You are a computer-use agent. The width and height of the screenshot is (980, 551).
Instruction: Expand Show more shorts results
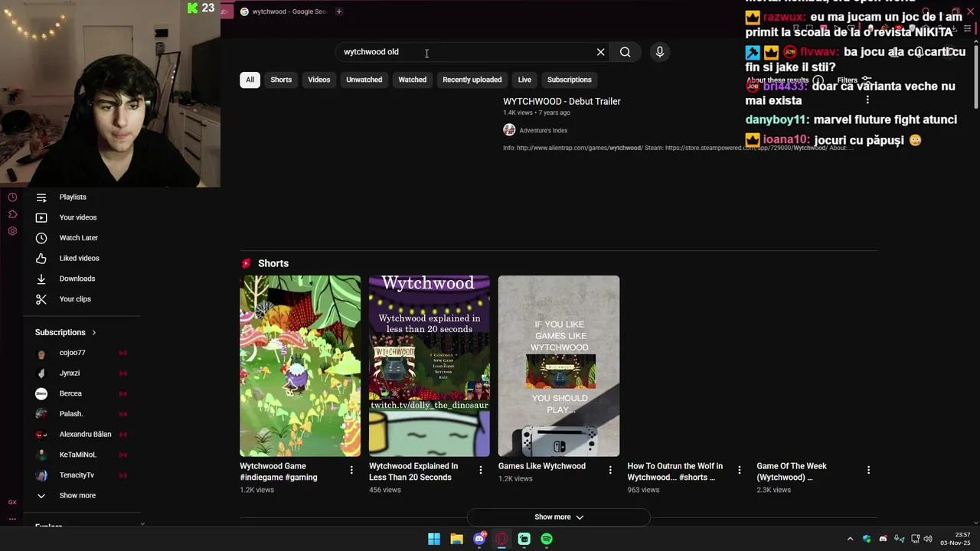559,517
